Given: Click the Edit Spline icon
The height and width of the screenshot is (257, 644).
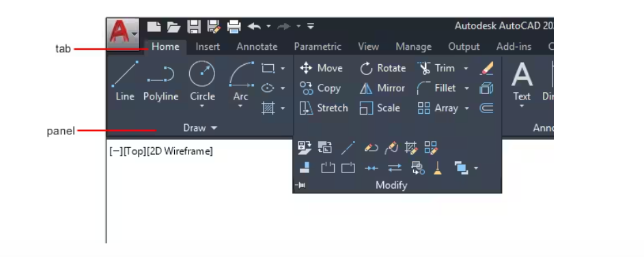Looking at the screenshot, I should pos(391,147).
